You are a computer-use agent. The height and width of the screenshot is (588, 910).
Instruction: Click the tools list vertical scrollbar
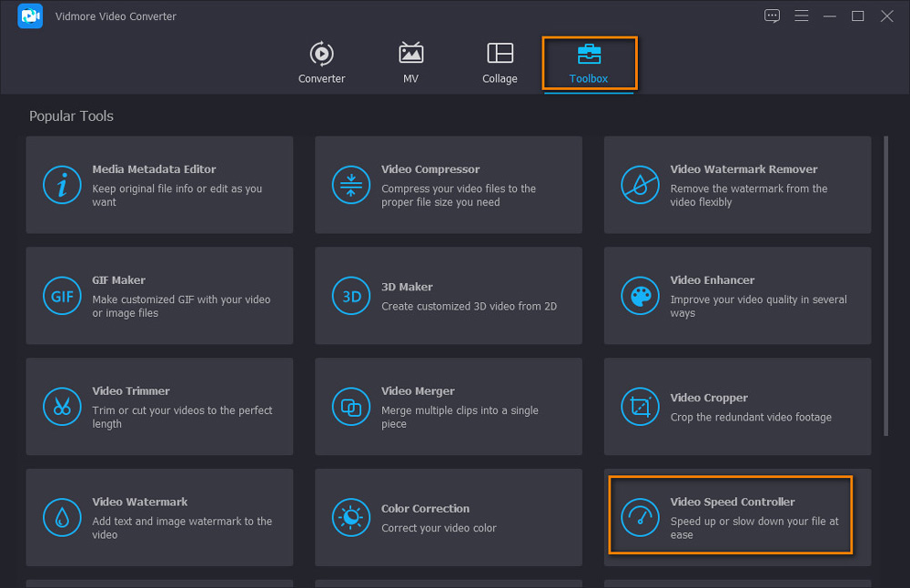click(x=885, y=286)
